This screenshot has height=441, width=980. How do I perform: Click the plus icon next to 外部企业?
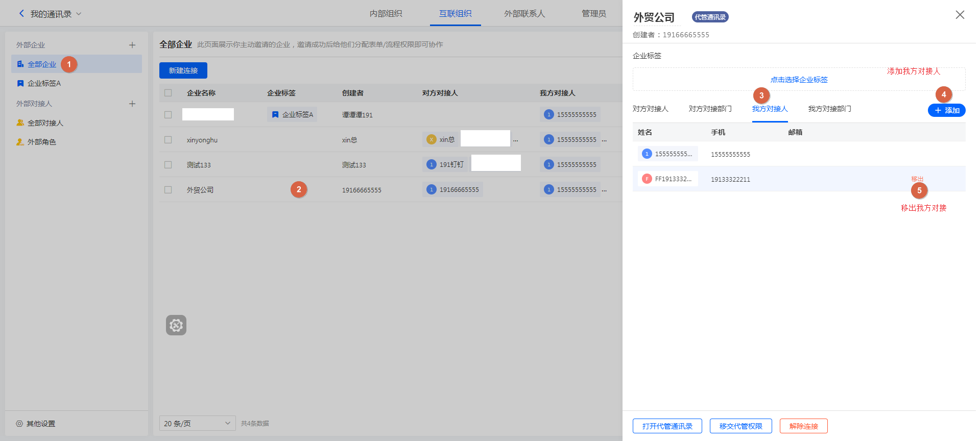[x=132, y=45]
